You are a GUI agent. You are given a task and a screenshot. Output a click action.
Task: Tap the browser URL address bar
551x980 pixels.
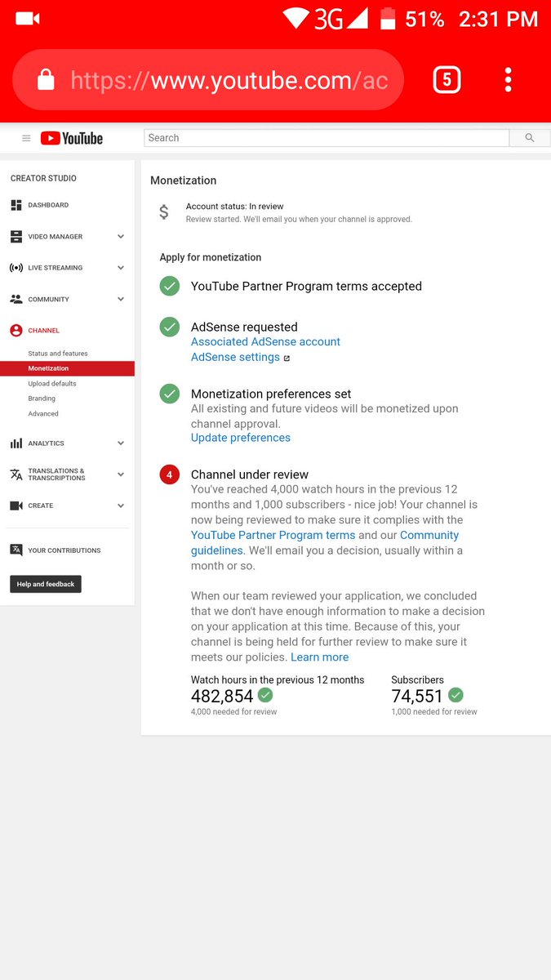[208, 79]
